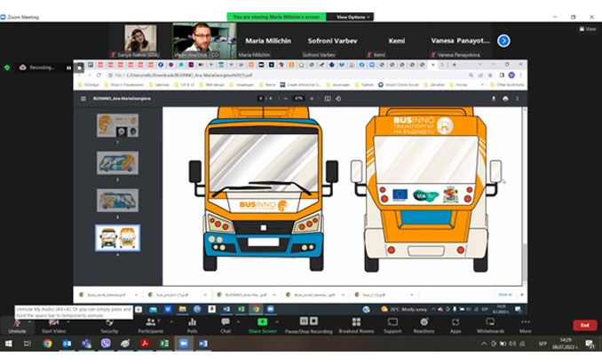Click the green Share Screen icon
Screen dimensions: 602x364
(x=262, y=321)
